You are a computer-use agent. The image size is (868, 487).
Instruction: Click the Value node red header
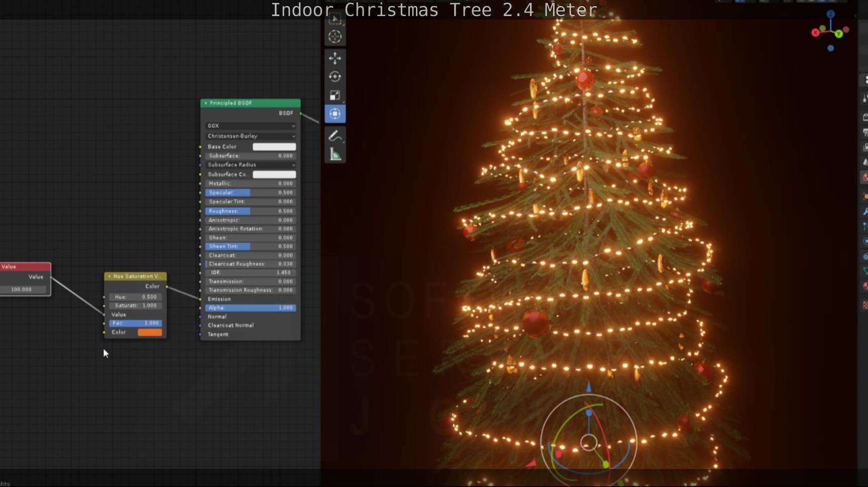click(x=25, y=267)
